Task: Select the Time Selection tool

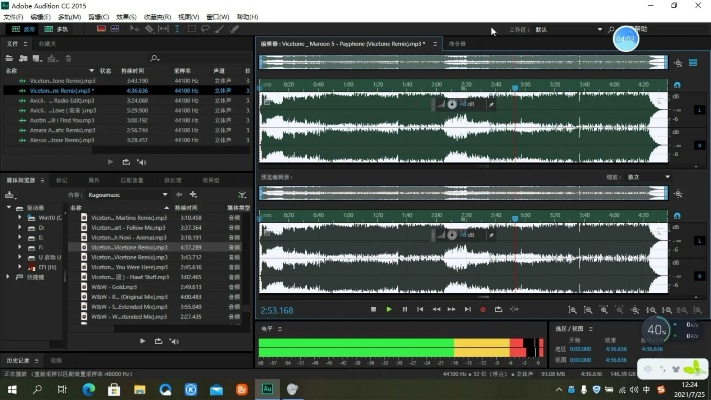Action: pyautogui.click(x=177, y=29)
